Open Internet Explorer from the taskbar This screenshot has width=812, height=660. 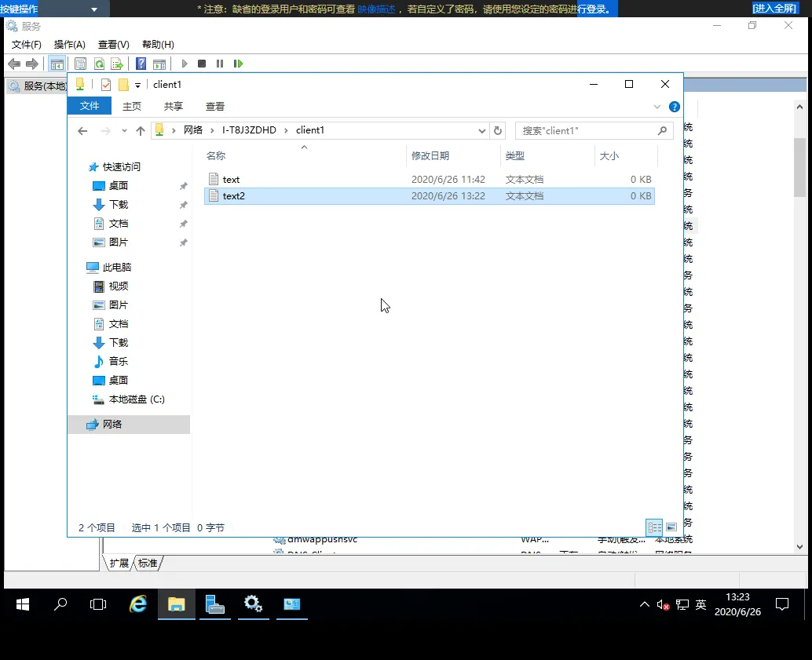(x=138, y=604)
